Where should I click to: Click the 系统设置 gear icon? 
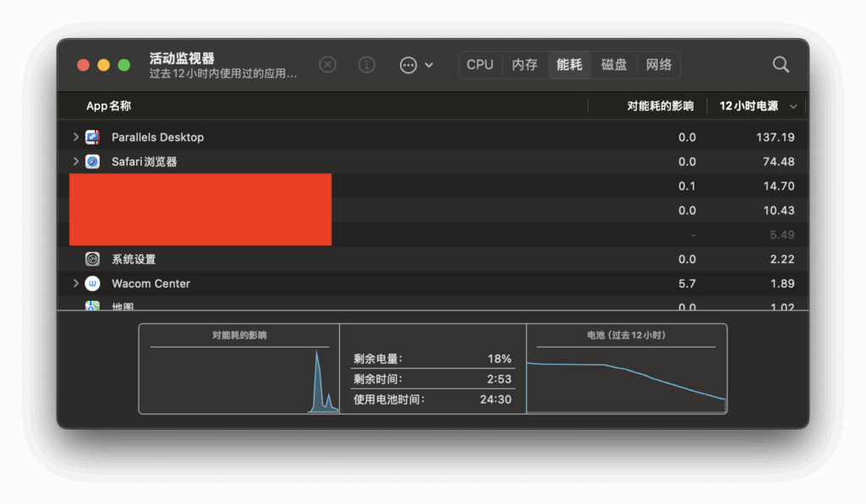(x=93, y=259)
